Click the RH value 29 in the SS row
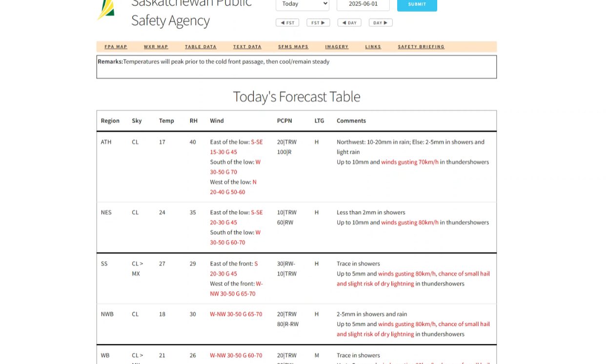 point(193,263)
